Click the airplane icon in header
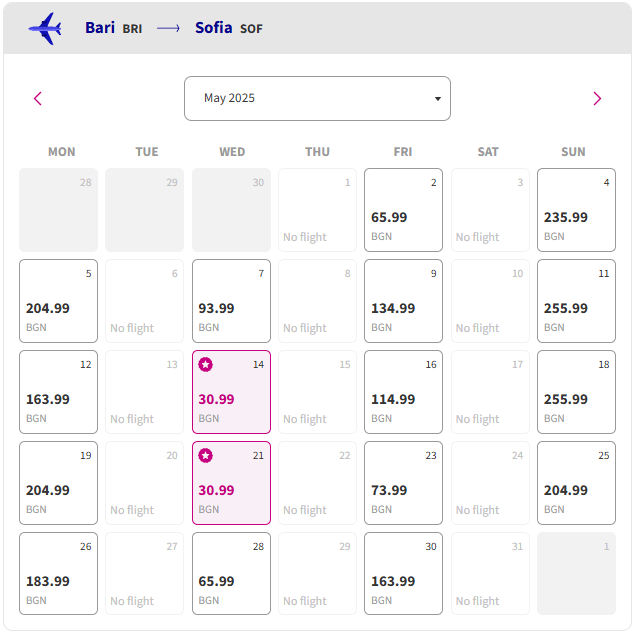637x632 pixels. coord(45,28)
